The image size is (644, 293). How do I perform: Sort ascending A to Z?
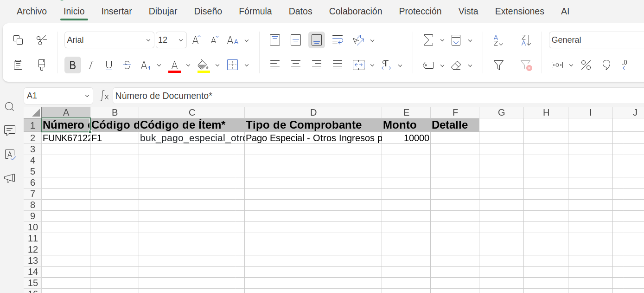tap(498, 40)
